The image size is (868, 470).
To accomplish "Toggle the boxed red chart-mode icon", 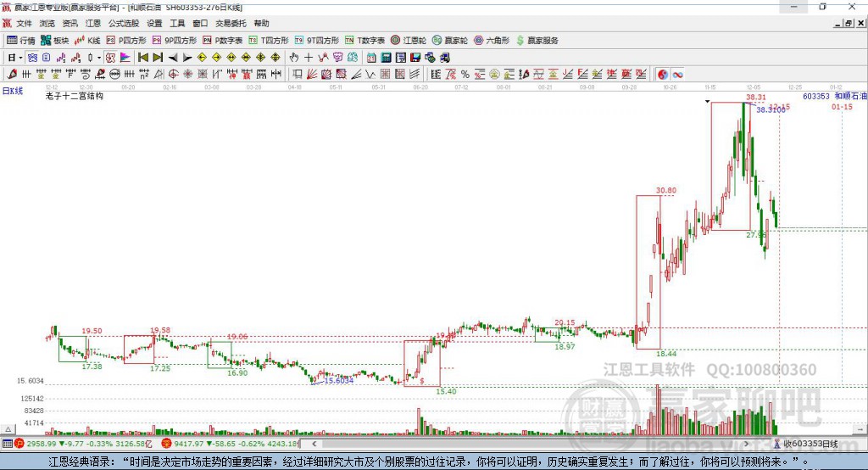I will [x=110, y=58].
